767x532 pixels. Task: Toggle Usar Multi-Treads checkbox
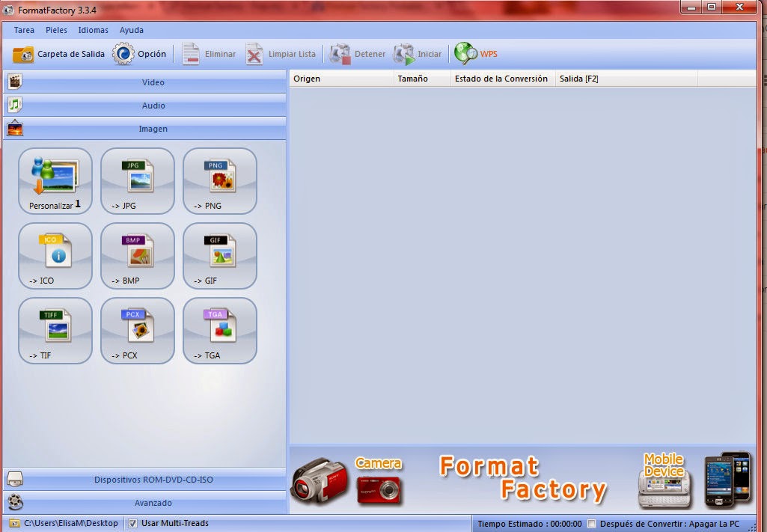132,523
